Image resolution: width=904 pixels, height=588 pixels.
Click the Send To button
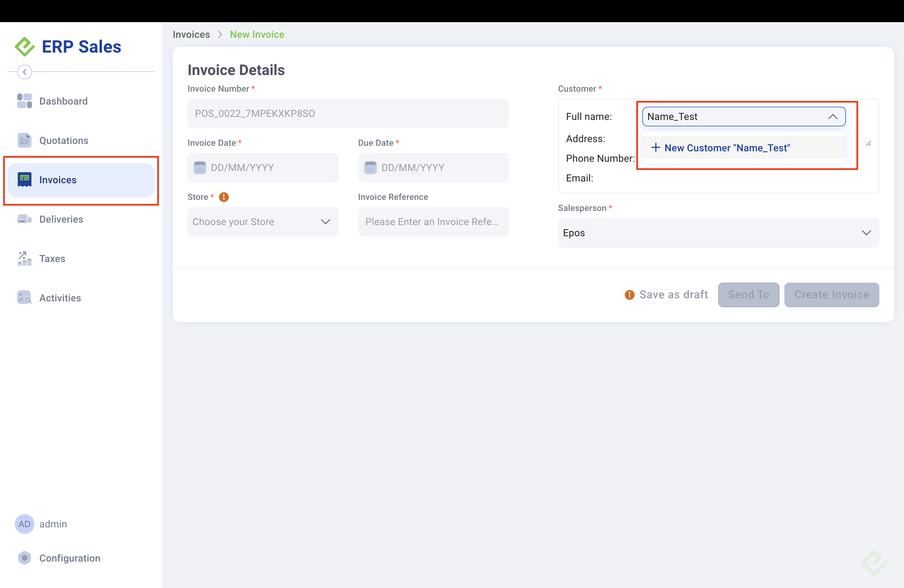(x=748, y=295)
